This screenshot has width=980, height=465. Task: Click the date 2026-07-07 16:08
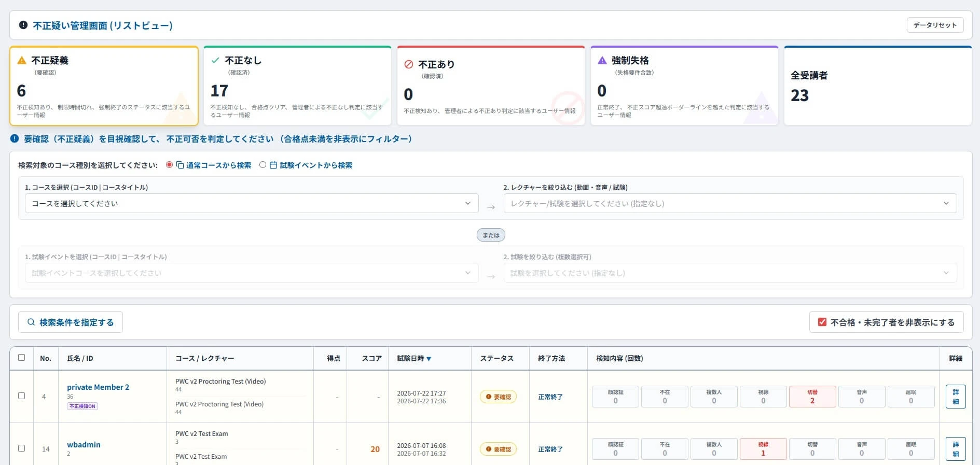421,445
